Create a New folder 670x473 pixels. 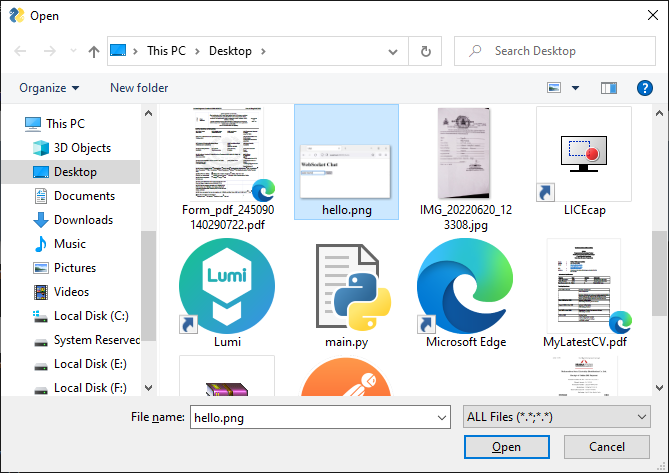(x=139, y=88)
